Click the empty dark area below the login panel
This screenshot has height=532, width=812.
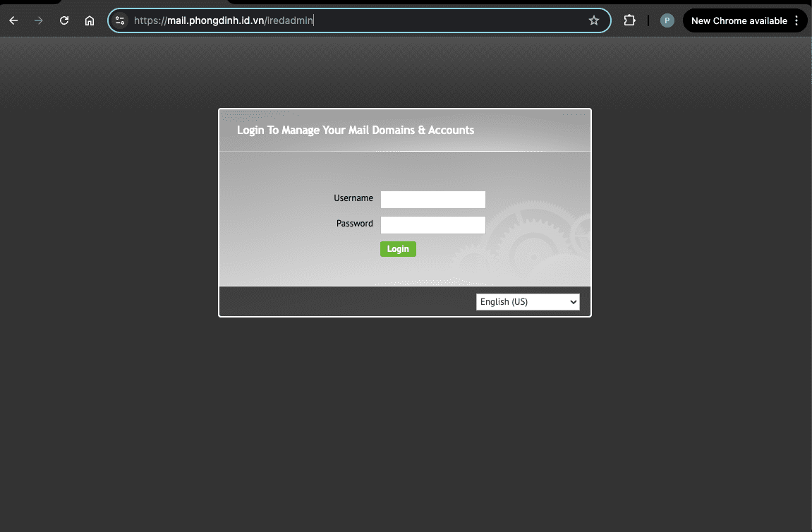click(x=405, y=425)
